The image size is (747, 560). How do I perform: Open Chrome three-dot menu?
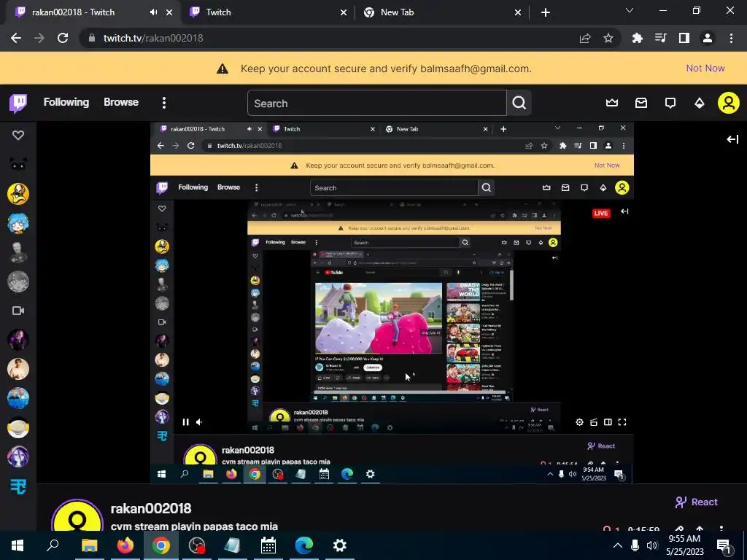pos(731,38)
